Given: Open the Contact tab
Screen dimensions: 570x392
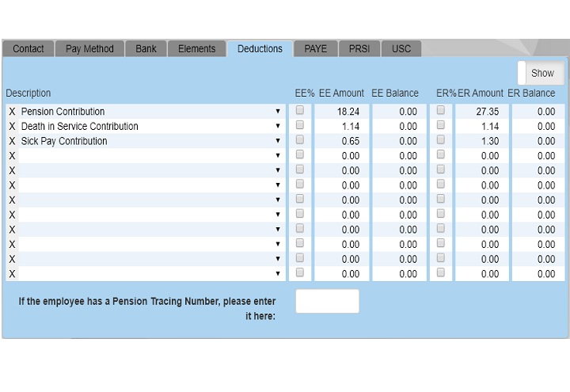Looking at the screenshot, I should [28, 49].
